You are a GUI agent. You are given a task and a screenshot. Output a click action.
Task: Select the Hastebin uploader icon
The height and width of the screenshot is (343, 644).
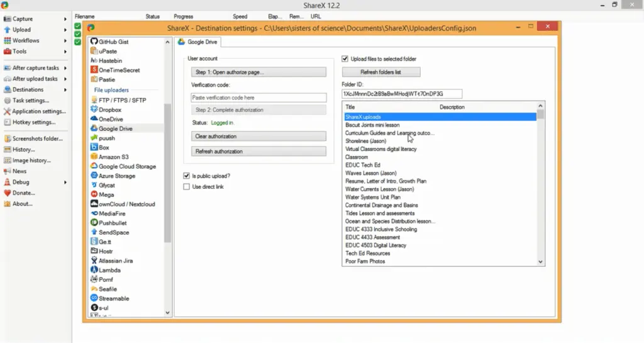[x=94, y=60]
